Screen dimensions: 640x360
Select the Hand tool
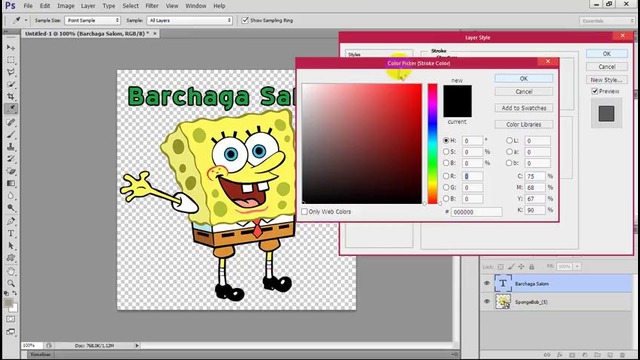pyautogui.click(x=11, y=271)
